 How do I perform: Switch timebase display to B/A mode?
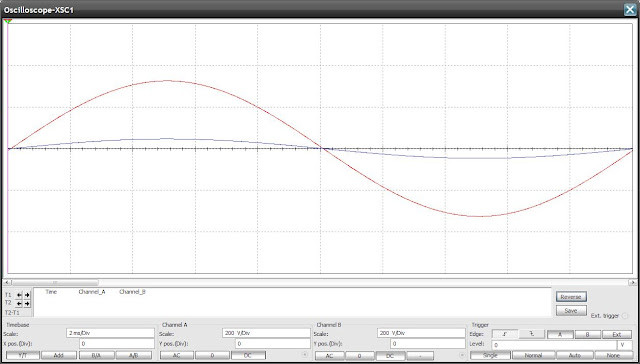pyautogui.click(x=96, y=355)
